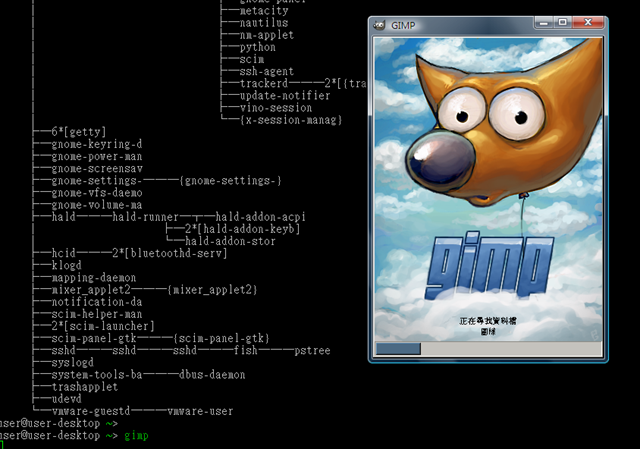Screen dimensions: 640x449
Task: Click '2*[bluetoothd-serv]' in the terminal
Action: [x=169, y=253]
